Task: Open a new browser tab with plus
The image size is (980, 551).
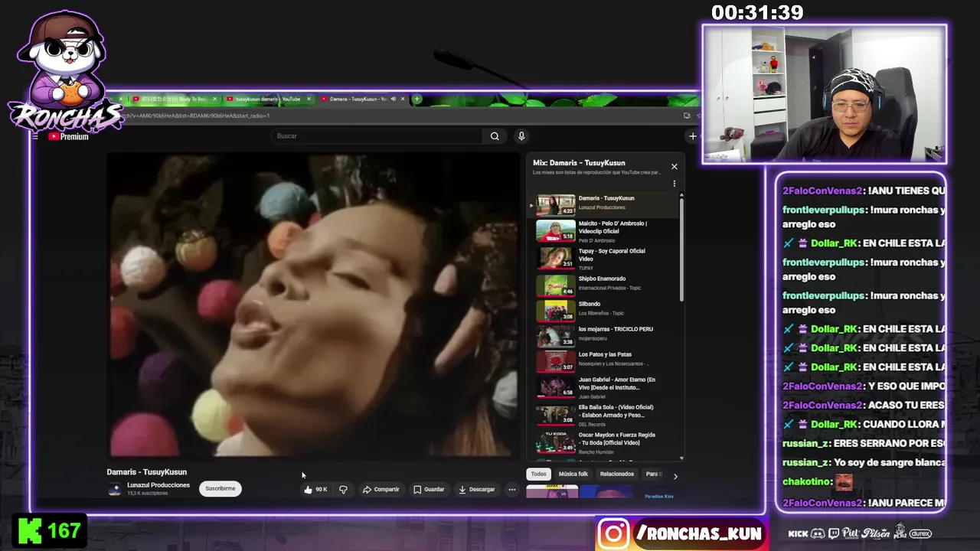Action: click(416, 99)
